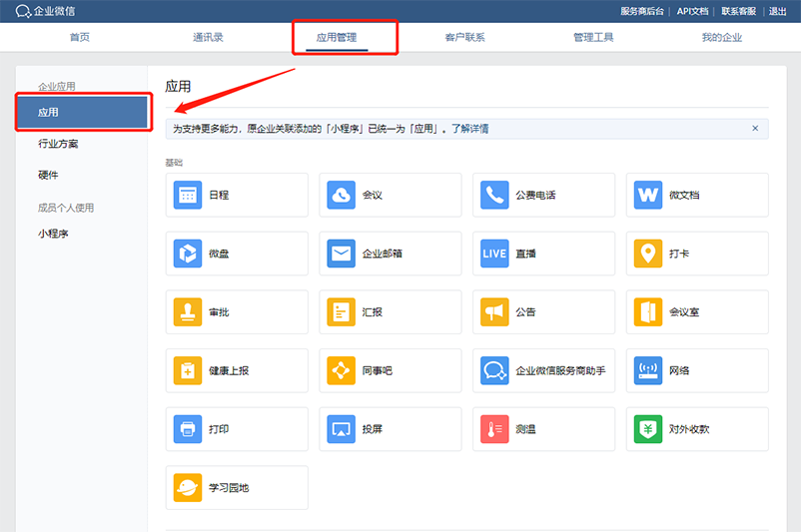Open the 客户联系 tab
This screenshot has width=801, height=532.
[464, 37]
